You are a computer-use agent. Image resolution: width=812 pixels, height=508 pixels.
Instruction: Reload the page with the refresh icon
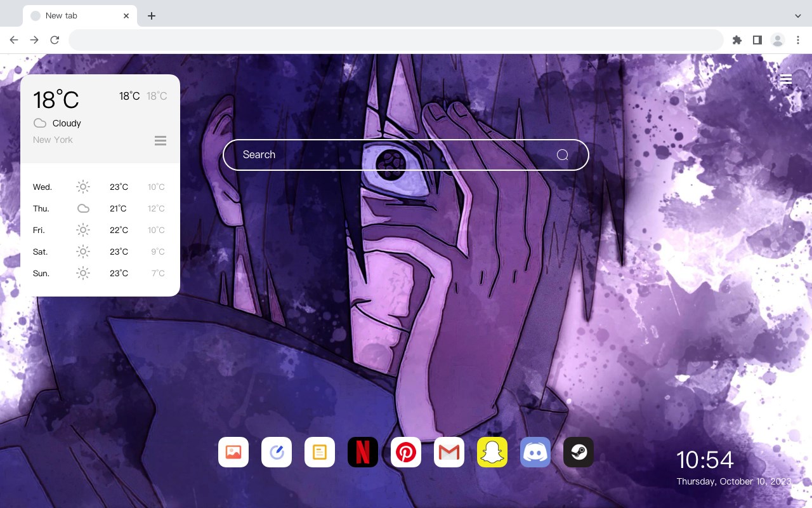coord(55,40)
